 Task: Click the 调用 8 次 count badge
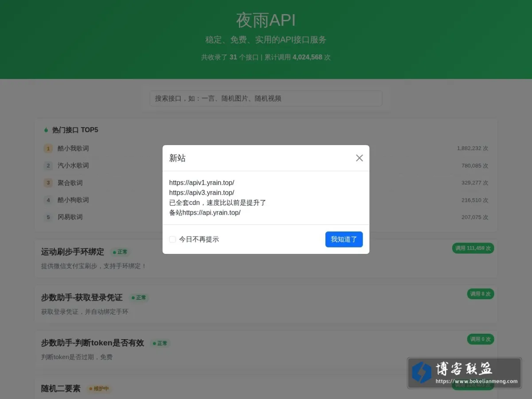pyautogui.click(x=481, y=294)
